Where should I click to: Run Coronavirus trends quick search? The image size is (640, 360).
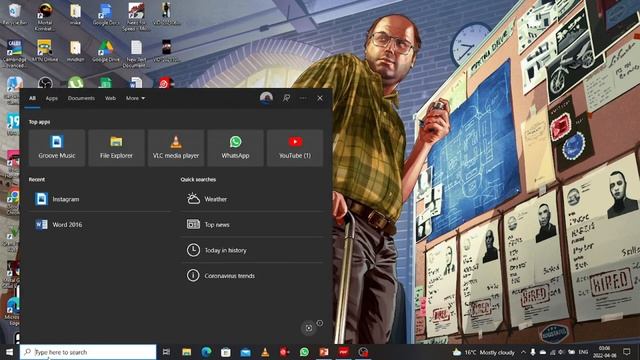pos(252,276)
